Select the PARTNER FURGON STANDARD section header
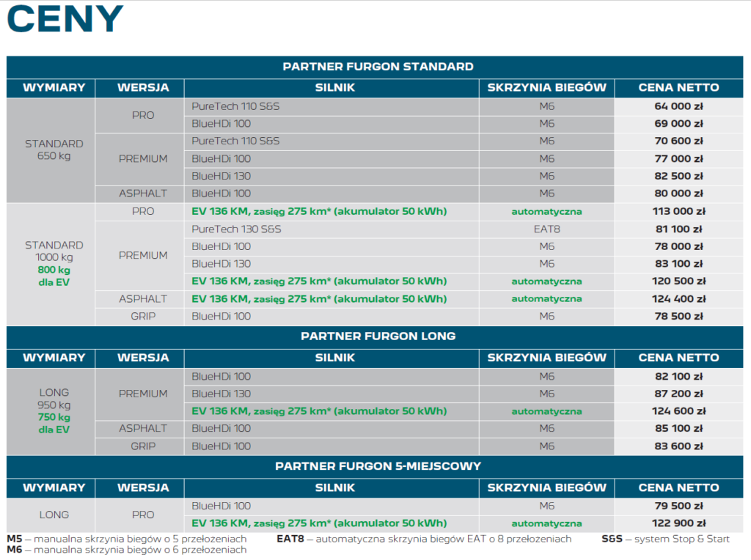This screenshot has height=560, width=751. click(378, 67)
